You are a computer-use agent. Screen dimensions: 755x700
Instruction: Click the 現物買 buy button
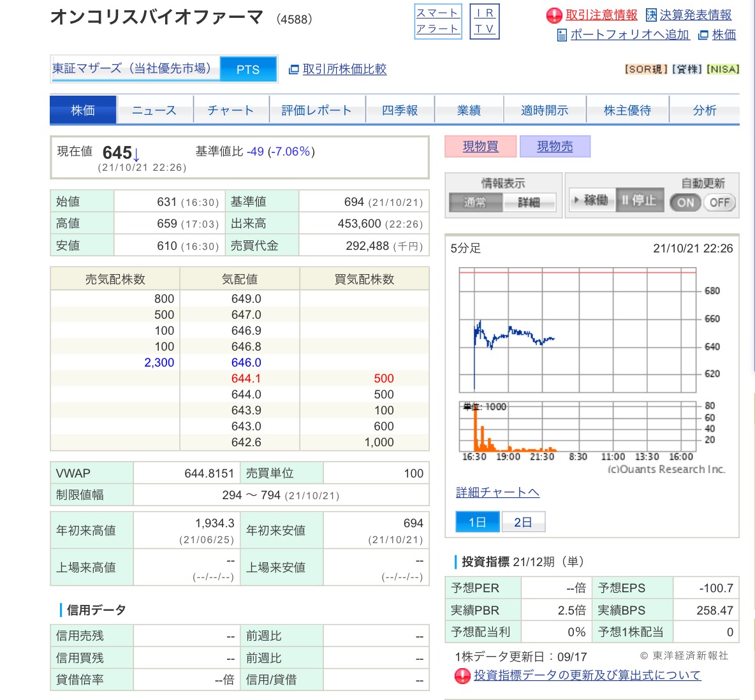[x=481, y=147]
